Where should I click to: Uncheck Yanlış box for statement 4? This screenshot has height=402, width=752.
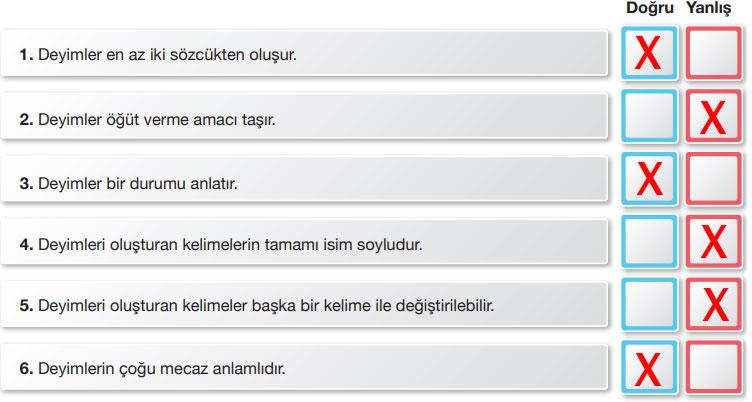point(713,242)
